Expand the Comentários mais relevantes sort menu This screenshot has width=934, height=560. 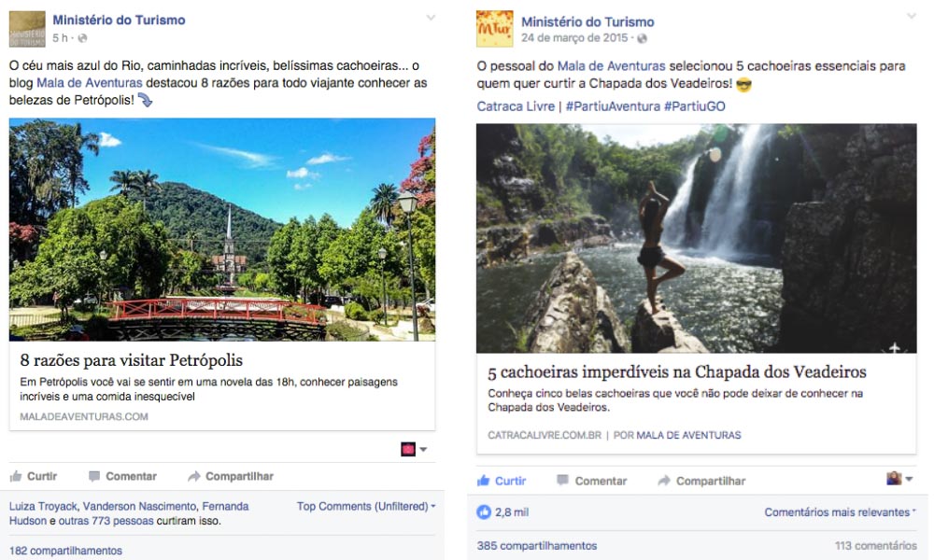click(x=840, y=511)
